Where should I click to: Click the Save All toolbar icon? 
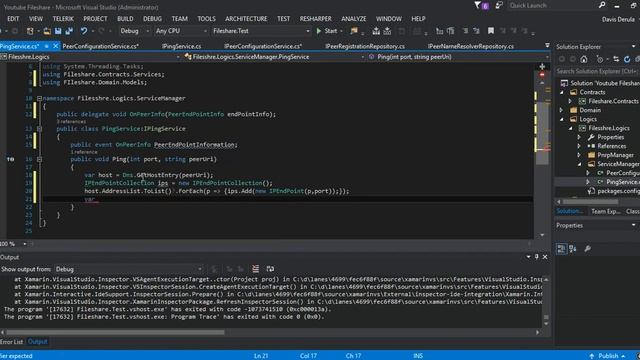[x=69, y=31]
